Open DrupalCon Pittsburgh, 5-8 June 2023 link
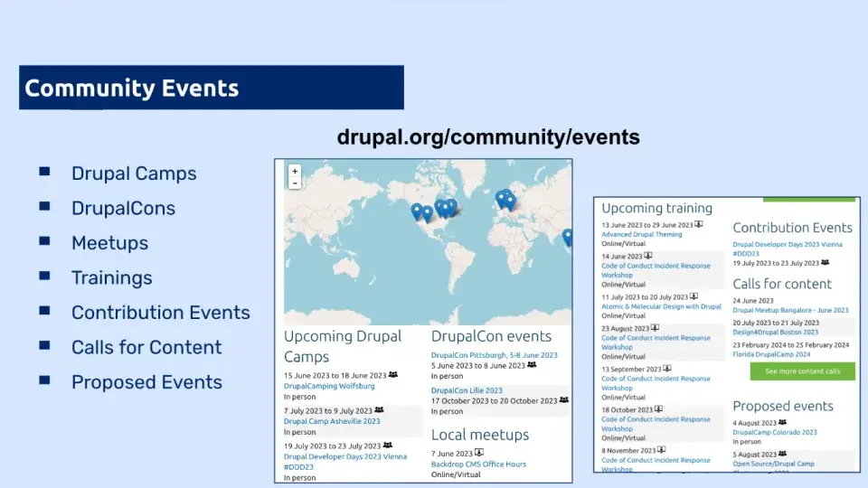 tap(494, 355)
